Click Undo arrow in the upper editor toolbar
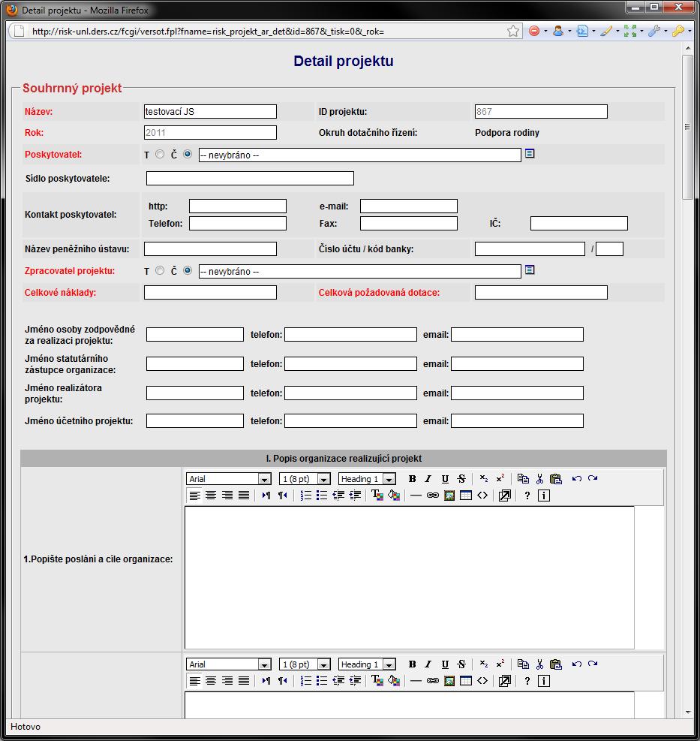The image size is (700, 741). click(577, 479)
